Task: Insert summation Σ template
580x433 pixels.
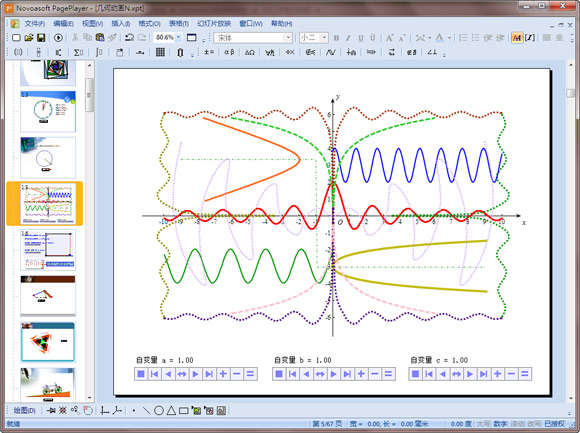Action: pyautogui.click(x=78, y=52)
